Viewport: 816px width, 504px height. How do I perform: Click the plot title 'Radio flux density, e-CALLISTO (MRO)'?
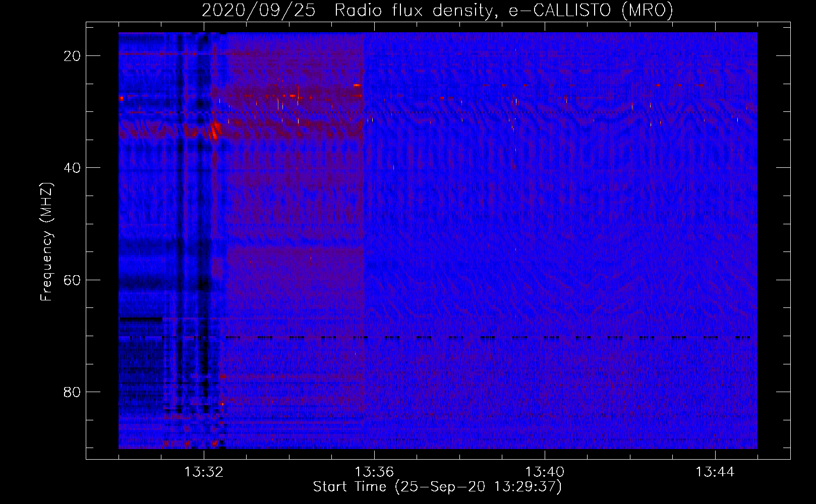point(504,11)
